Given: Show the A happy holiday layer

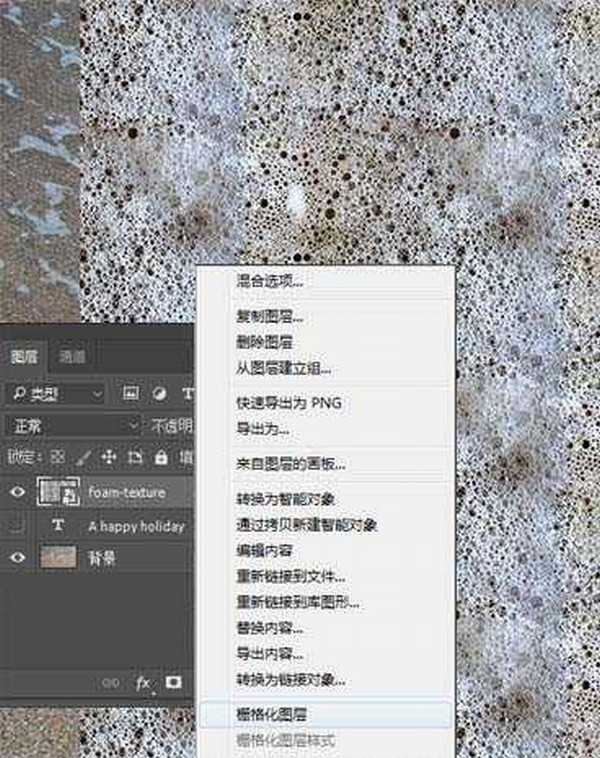Looking at the screenshot, I should coord(17,525).
